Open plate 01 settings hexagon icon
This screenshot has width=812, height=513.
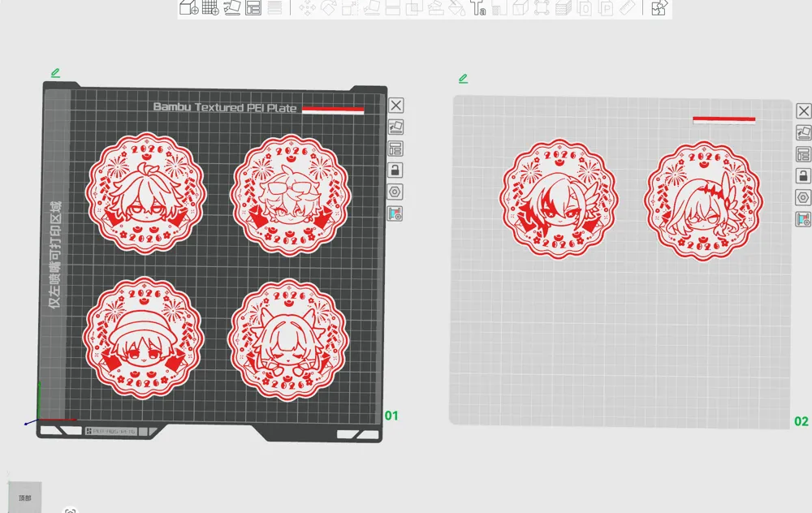pyautogui.click(x=395, y=192)
